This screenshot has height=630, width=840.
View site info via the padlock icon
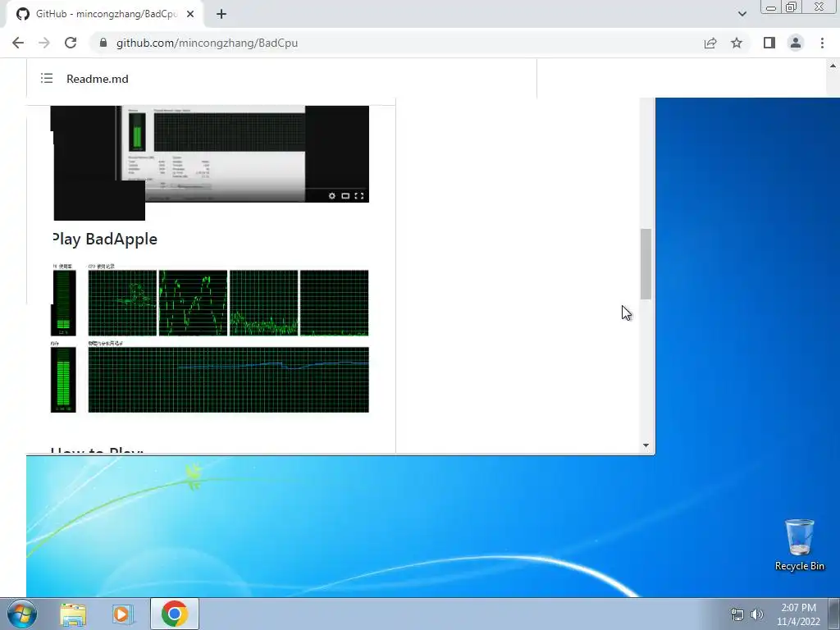coord(103,43)
